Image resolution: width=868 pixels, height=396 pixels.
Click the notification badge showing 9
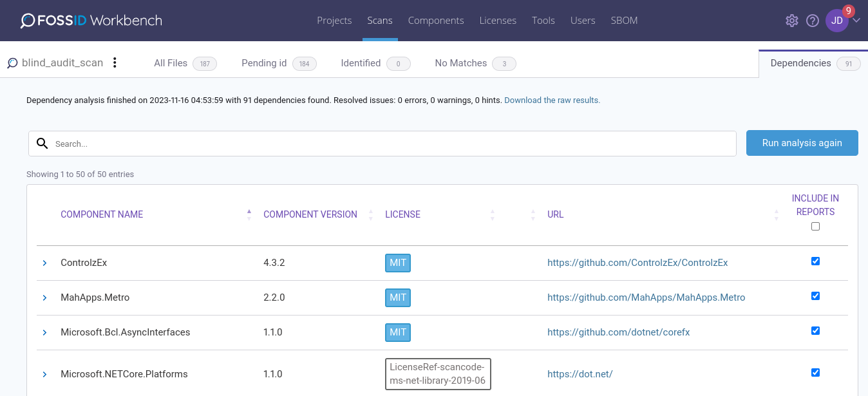point(849,11)
